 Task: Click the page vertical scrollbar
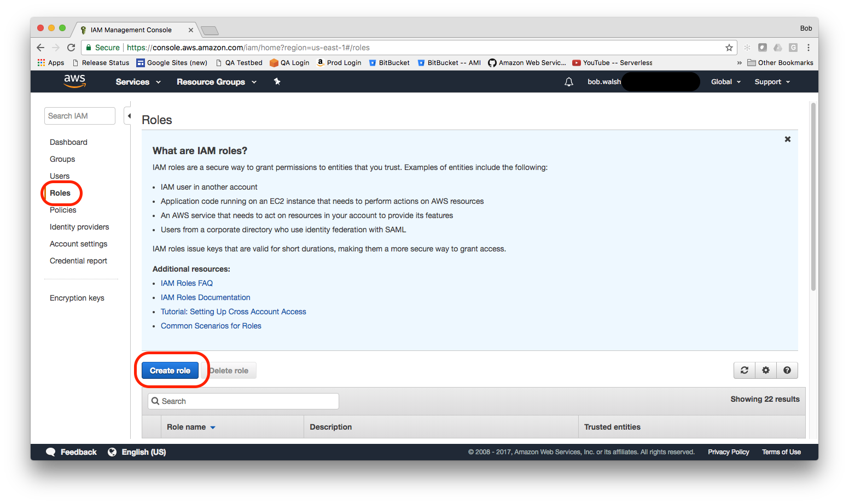813,197
